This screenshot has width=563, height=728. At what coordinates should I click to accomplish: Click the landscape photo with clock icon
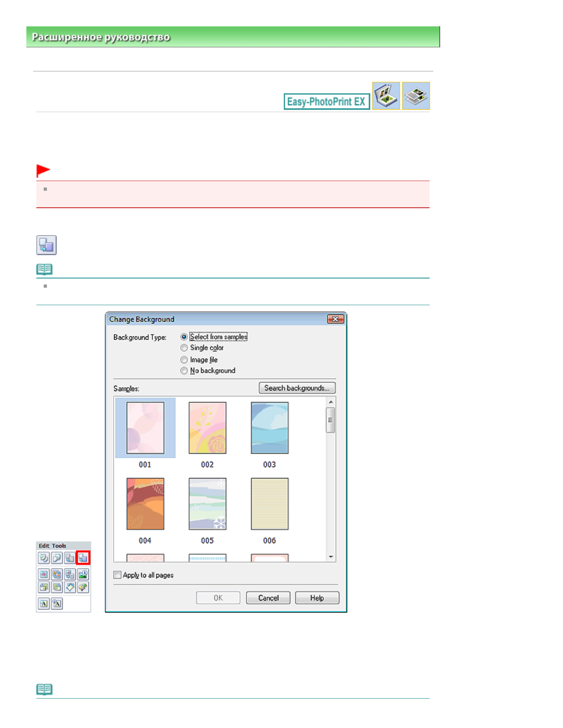click(83, 574)
